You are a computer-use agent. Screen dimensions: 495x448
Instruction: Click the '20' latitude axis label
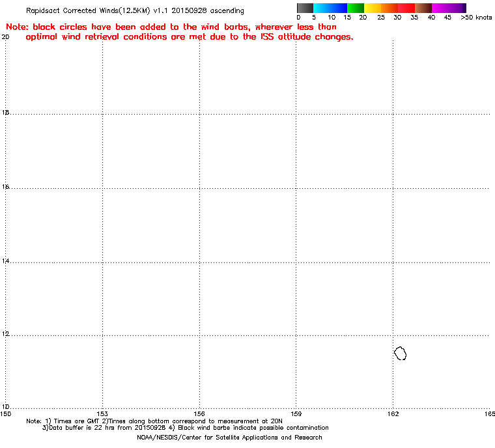point(5,37)
